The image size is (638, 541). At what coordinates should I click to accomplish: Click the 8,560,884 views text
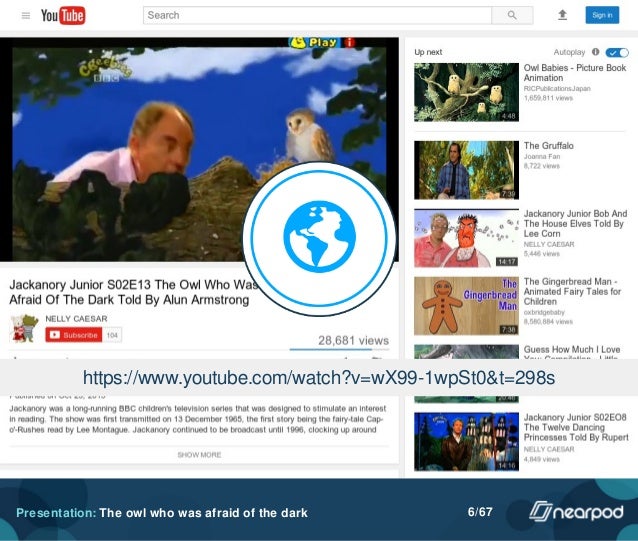548,322
